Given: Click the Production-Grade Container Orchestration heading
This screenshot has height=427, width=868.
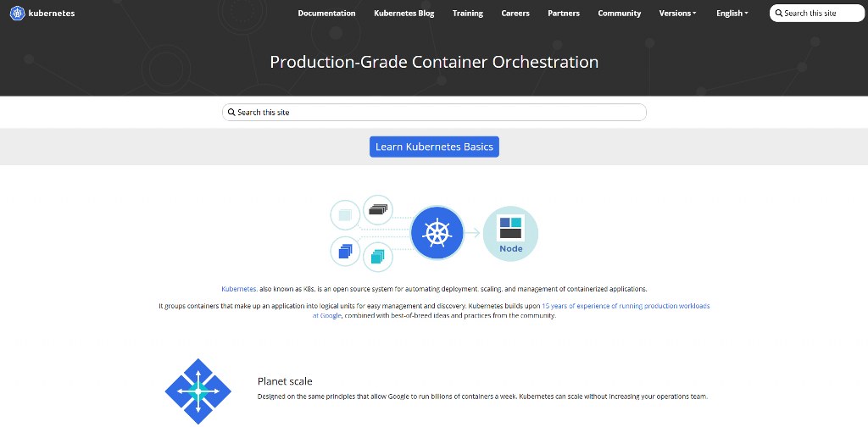Looking at the screenshot, I should pos(434,61).
